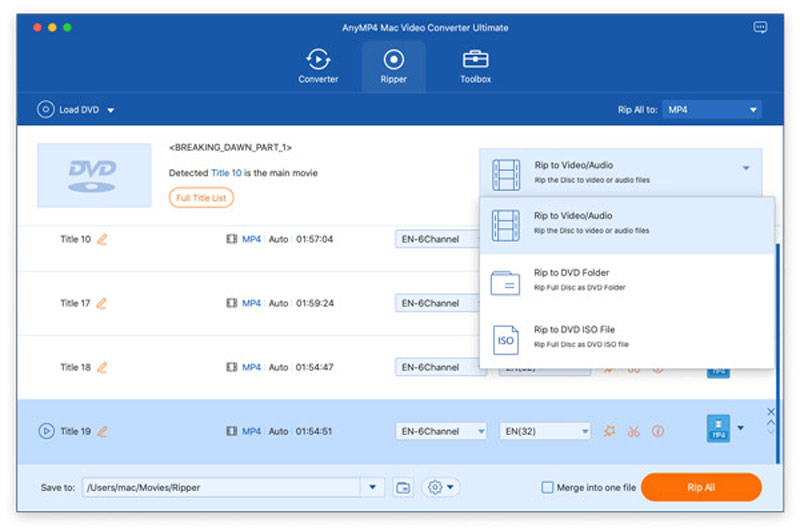Viewport: 800px width, 531px height.
Task: Click the film icon for Title 17
Action: (x=232, y=303)
